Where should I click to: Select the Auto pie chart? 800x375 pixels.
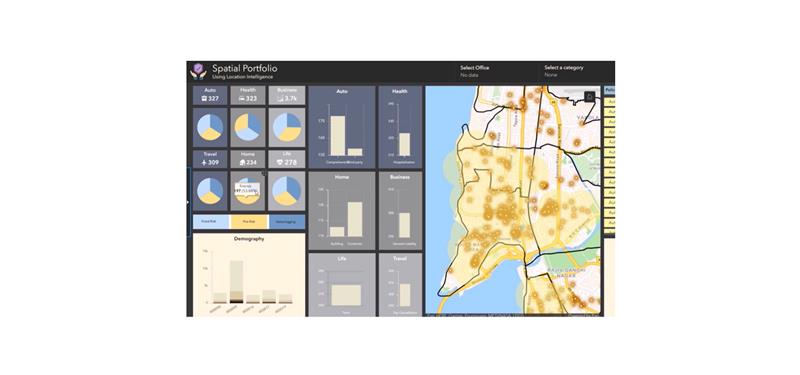210,127
